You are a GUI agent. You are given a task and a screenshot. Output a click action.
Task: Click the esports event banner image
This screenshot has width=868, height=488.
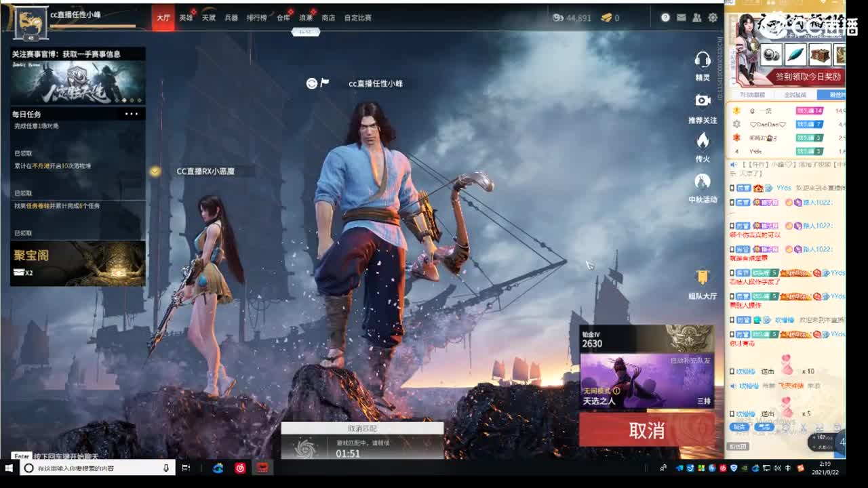click(78, 82)
